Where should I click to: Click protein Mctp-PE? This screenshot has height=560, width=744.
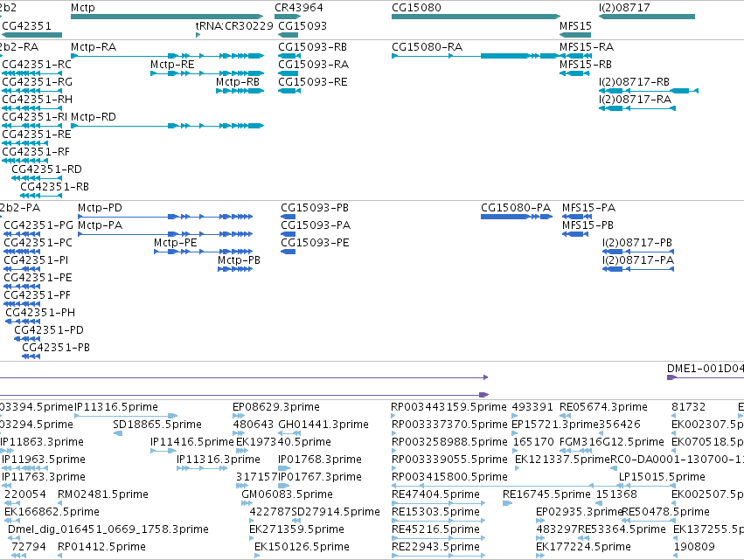coord(176,243)
